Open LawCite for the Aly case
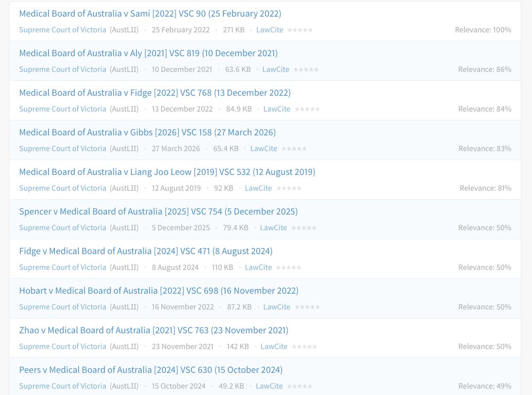This screenshot has height=395, width=532. 276,69
